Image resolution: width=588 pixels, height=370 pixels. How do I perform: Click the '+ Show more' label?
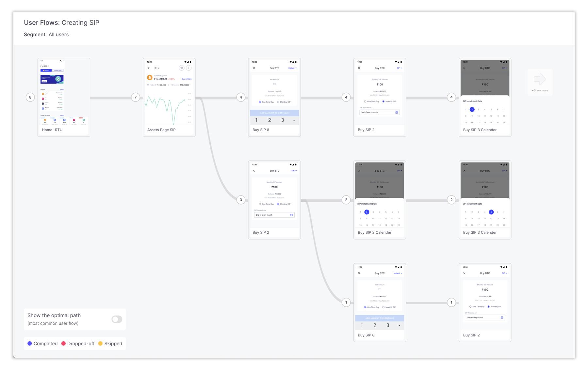pyautogui.click(x=540, y=91)
